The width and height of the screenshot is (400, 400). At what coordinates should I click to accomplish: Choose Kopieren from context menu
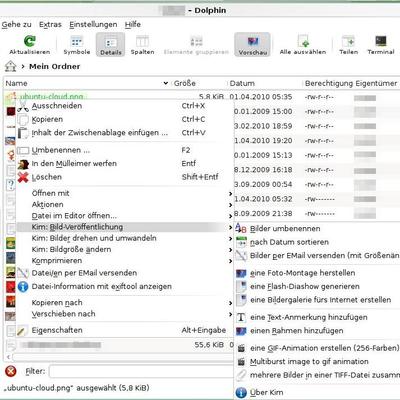(x=125, y=119)
